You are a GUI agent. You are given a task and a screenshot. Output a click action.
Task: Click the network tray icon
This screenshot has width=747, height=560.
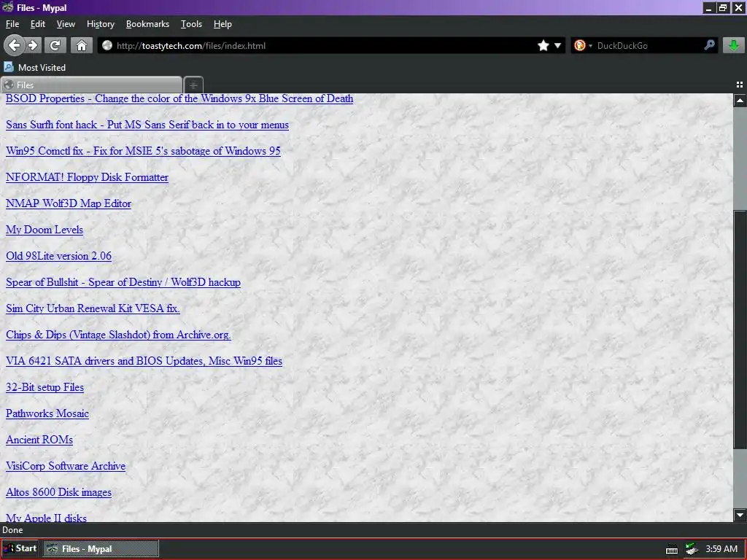(x=692, y=549)
